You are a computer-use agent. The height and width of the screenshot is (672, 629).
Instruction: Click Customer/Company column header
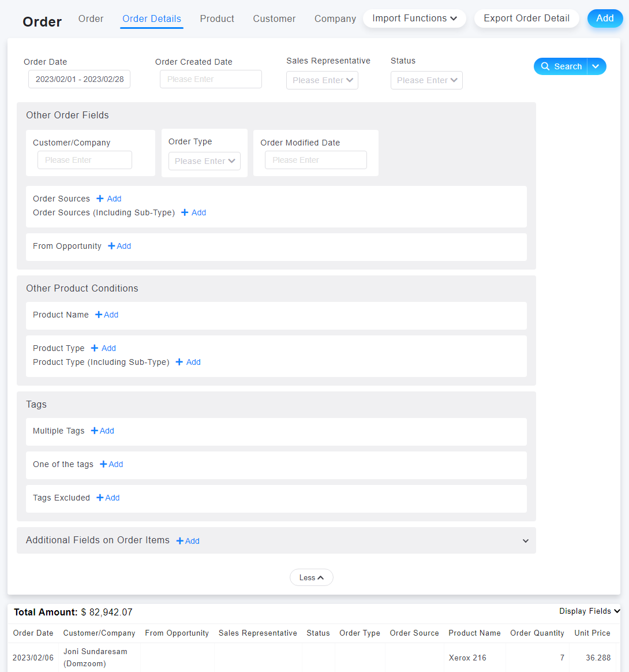(99, 633)
